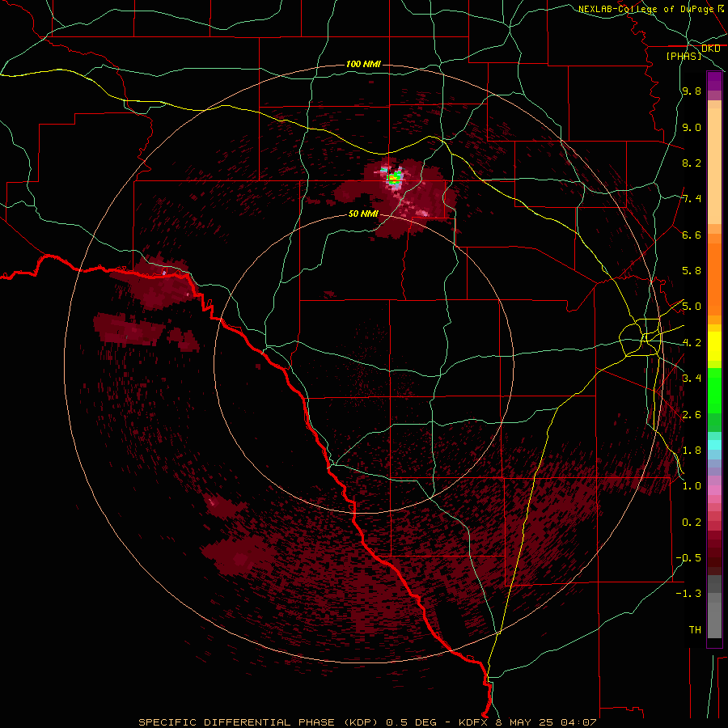This screenshot has width=728, height=728.
Task: Pick the bright green color bar segment
Action: click(714, 390)
